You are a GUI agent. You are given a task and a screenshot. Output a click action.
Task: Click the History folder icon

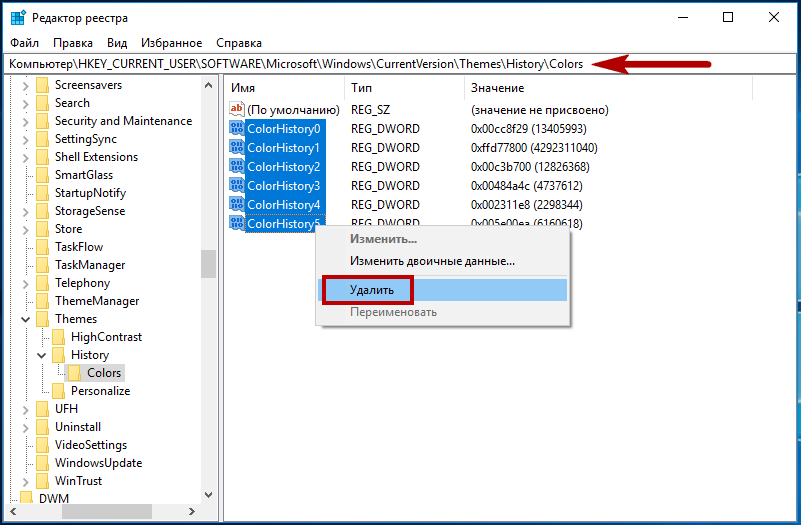[59, 354]
